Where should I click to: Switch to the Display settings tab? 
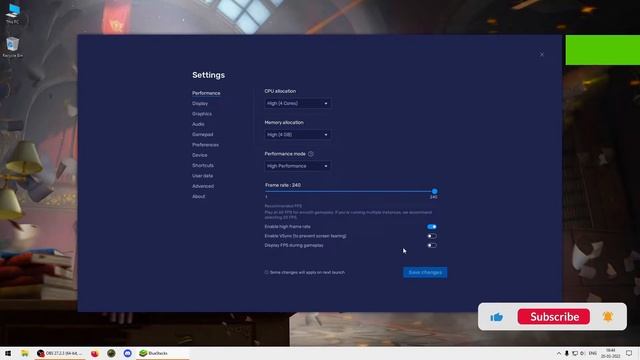pos(200,104)
